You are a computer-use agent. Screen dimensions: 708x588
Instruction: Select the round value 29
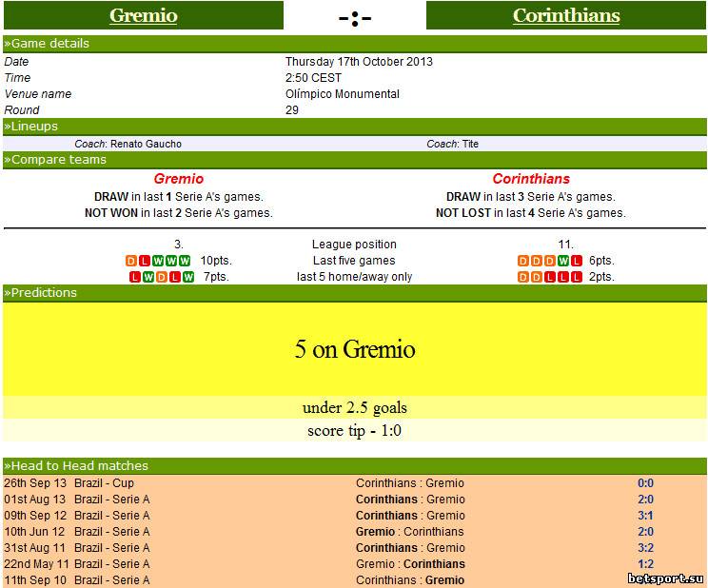click(292, 110)
